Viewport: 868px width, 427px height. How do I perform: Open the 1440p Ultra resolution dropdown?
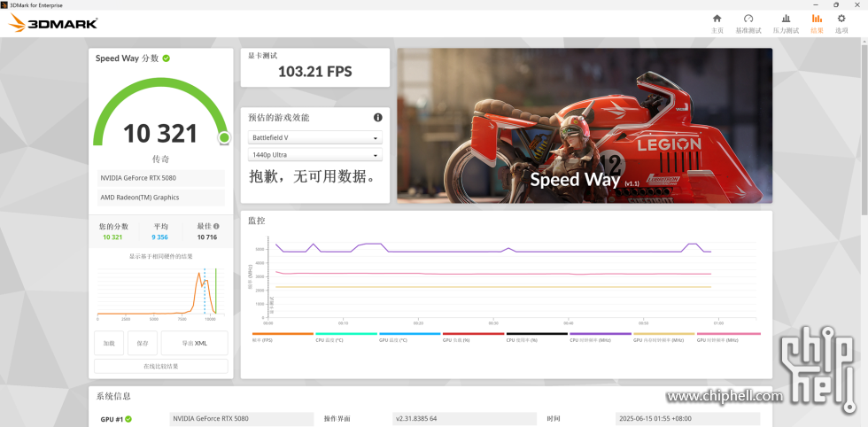coord(315,155)
